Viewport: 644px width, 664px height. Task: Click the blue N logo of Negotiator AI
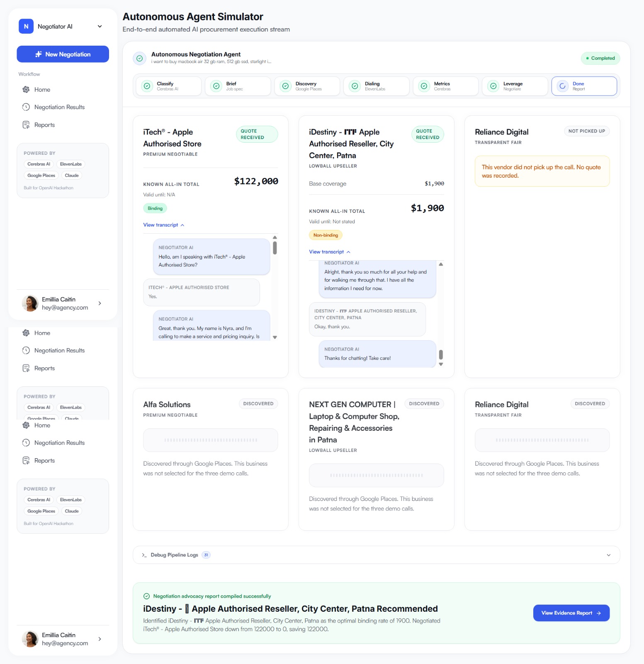[26, 26]
